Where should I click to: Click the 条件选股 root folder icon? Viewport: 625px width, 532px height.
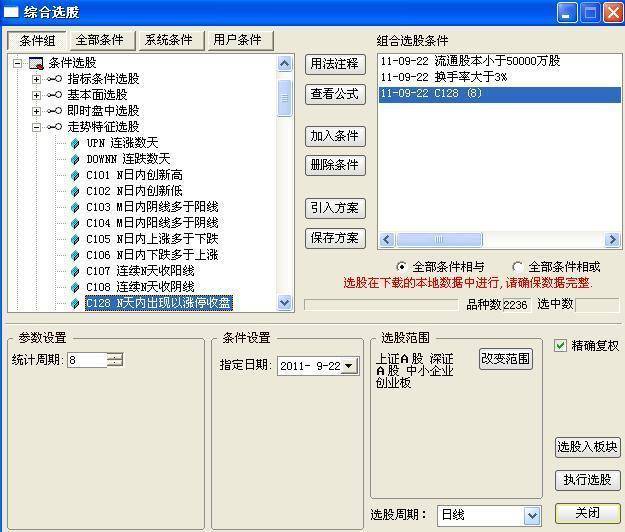(x=36, y=63)
